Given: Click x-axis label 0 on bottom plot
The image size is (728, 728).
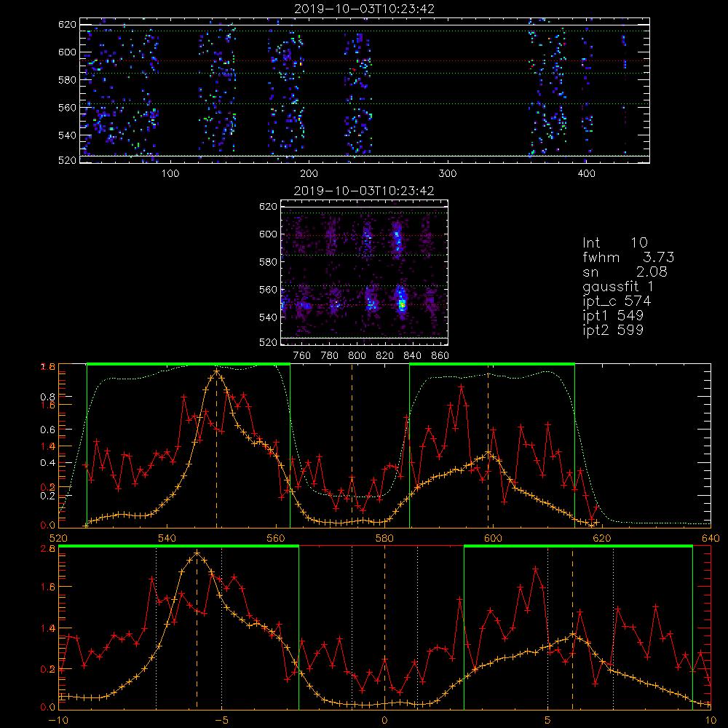Looking at the screenshot, I should tap(384, 721).
